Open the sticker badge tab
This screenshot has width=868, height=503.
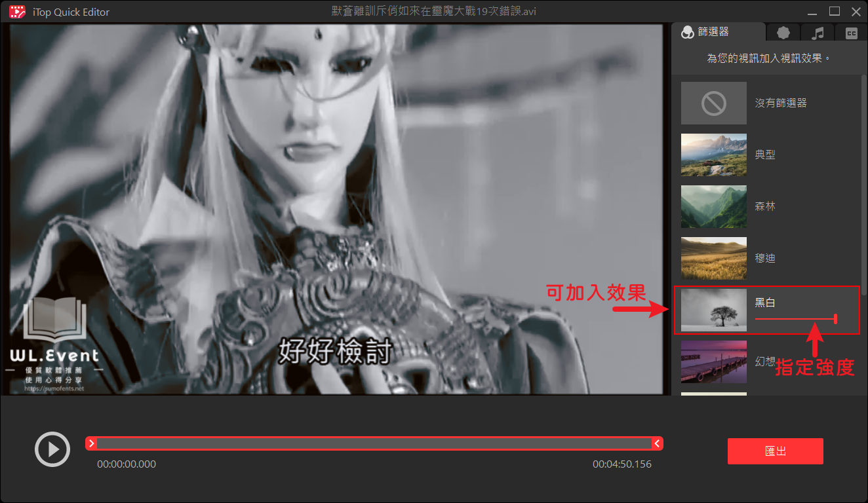(x=783, y=33)
